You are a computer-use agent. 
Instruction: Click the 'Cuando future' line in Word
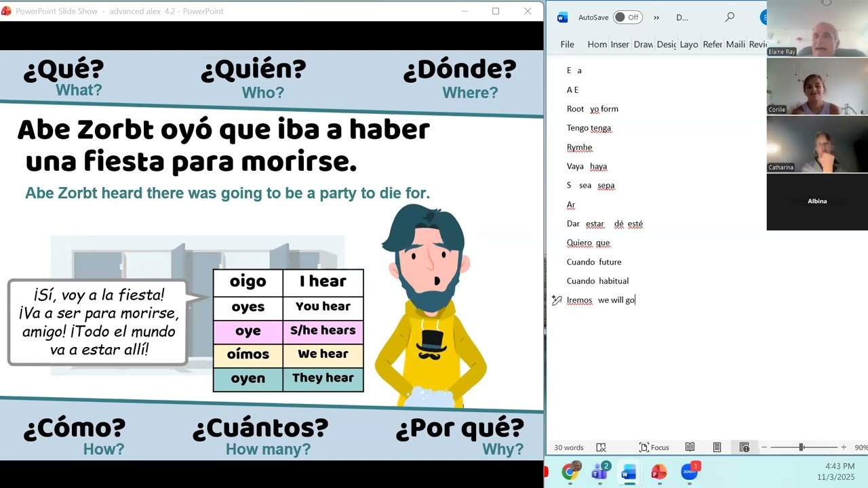(593, 262)
